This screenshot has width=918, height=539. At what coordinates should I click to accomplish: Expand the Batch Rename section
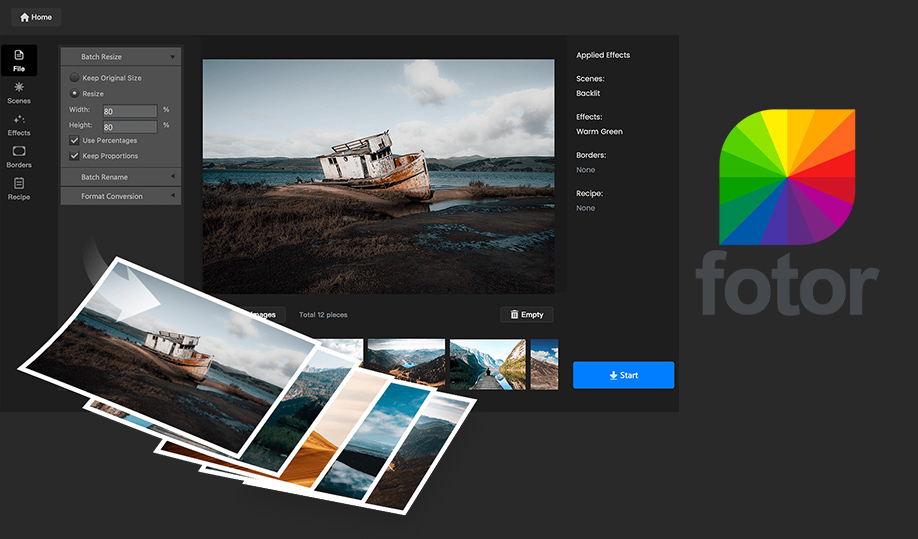point(121,177)
